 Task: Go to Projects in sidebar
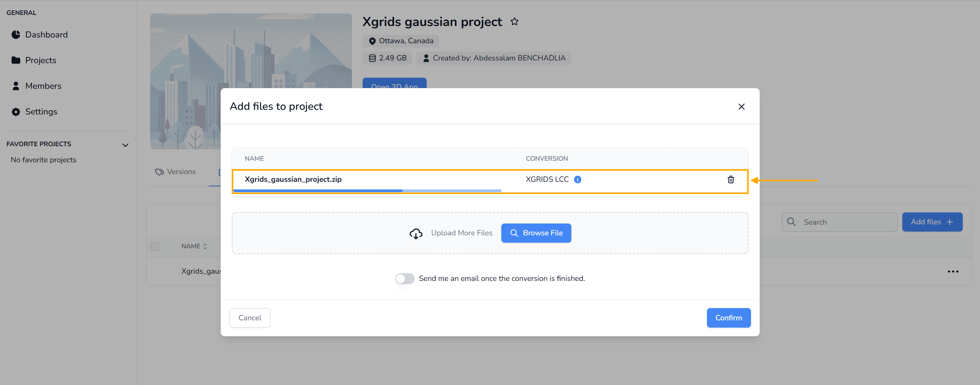40,60
